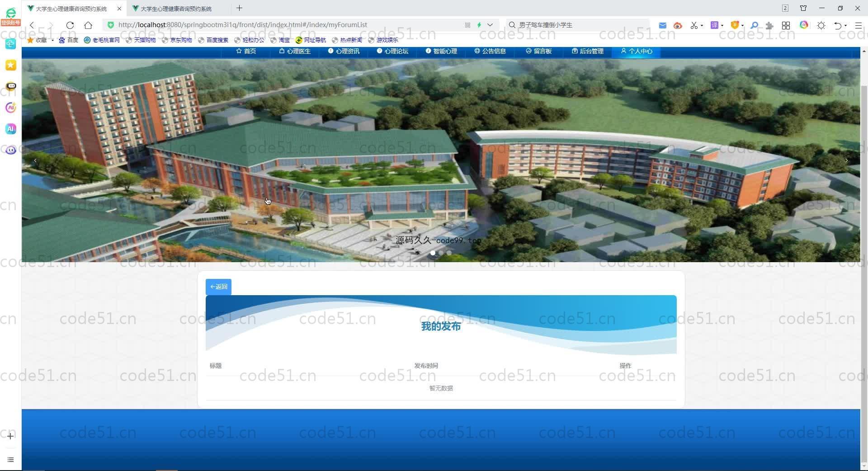Click the browser search box input
This screenshot has height=471, width=868.
pos(579,25)
